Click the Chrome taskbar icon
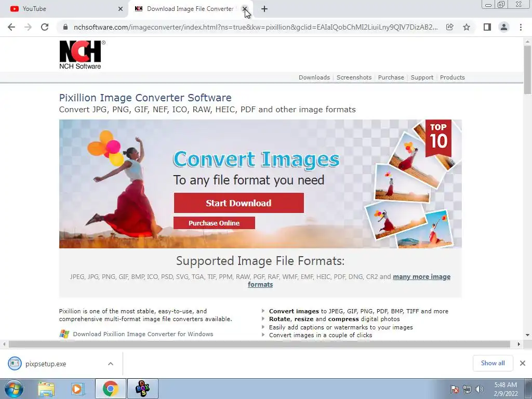The image size is (532, 399). click(x=110, y=389)
